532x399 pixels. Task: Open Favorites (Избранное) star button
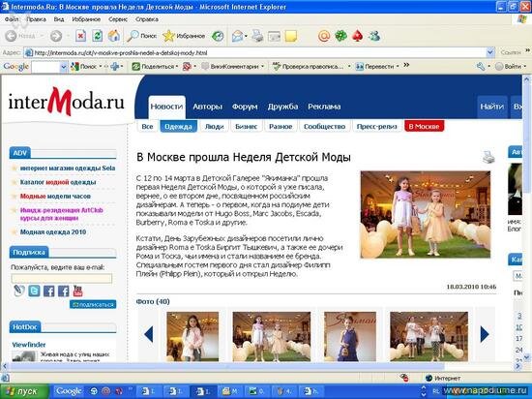(x=184, y=36)
